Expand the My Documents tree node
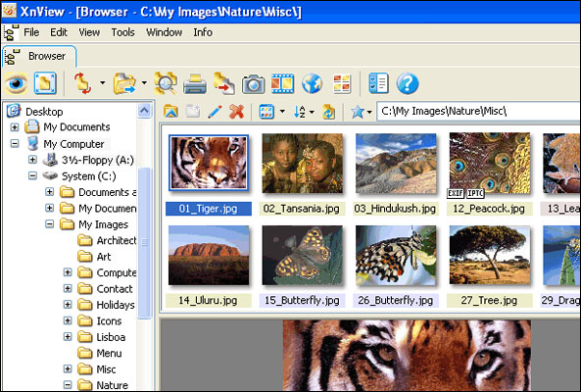 click(15, 127)
